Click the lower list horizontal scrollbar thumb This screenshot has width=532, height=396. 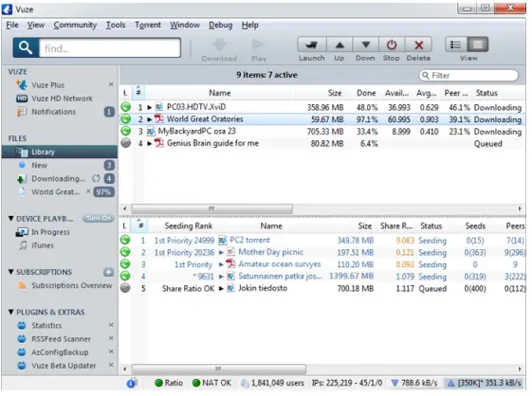click(218, 369)
